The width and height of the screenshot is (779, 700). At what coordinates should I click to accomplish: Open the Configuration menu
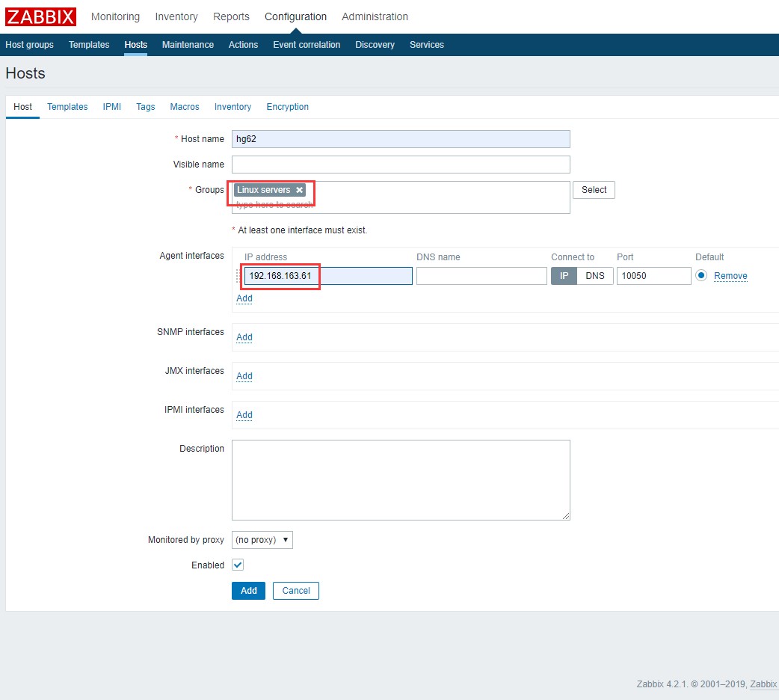295,16
